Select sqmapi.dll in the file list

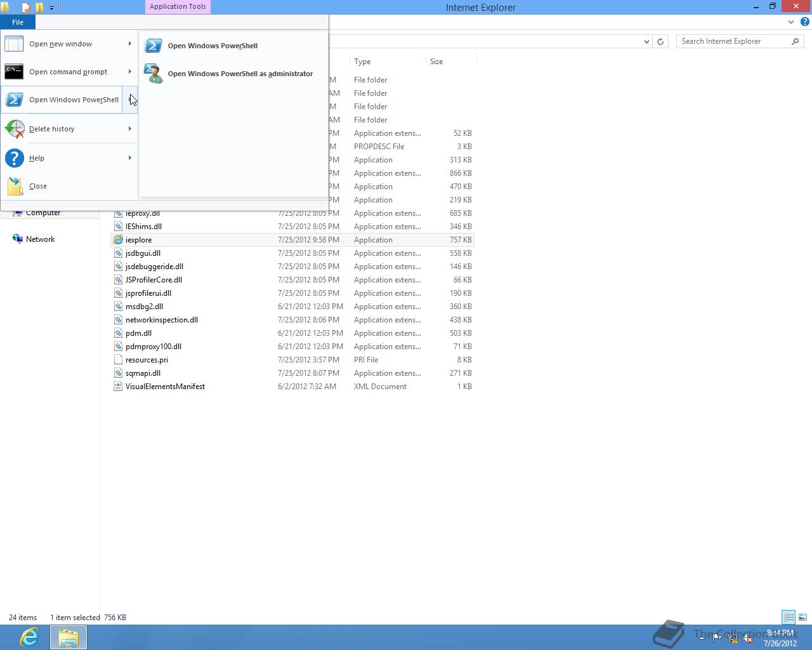click(x=143, y=373)
